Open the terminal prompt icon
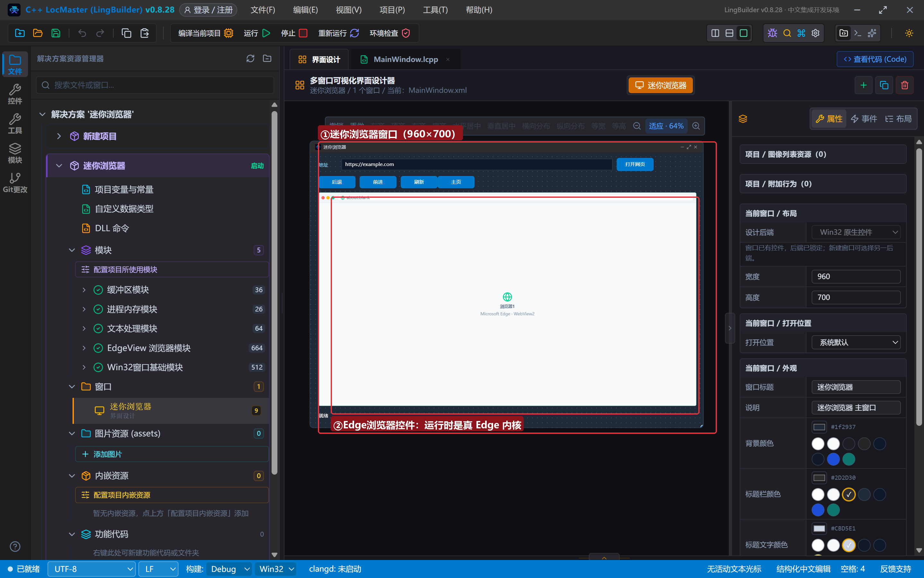Screen dimensions: 924x578 [858, 33]
